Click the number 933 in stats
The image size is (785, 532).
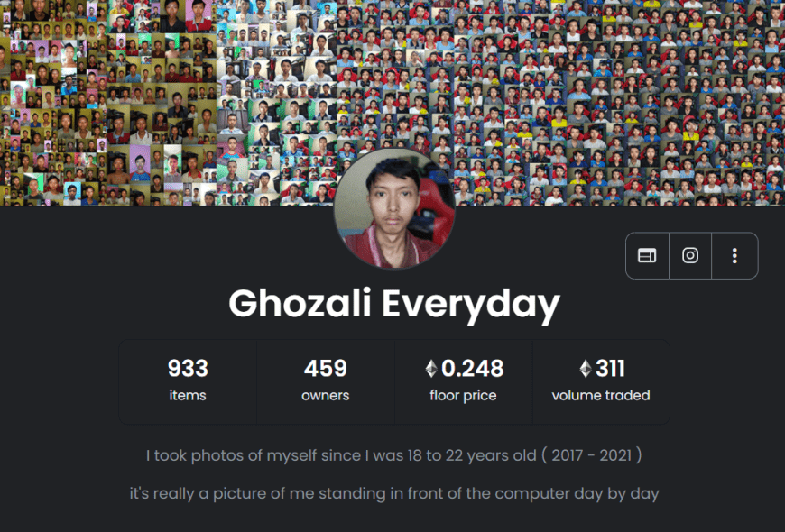tap(188, 369)
